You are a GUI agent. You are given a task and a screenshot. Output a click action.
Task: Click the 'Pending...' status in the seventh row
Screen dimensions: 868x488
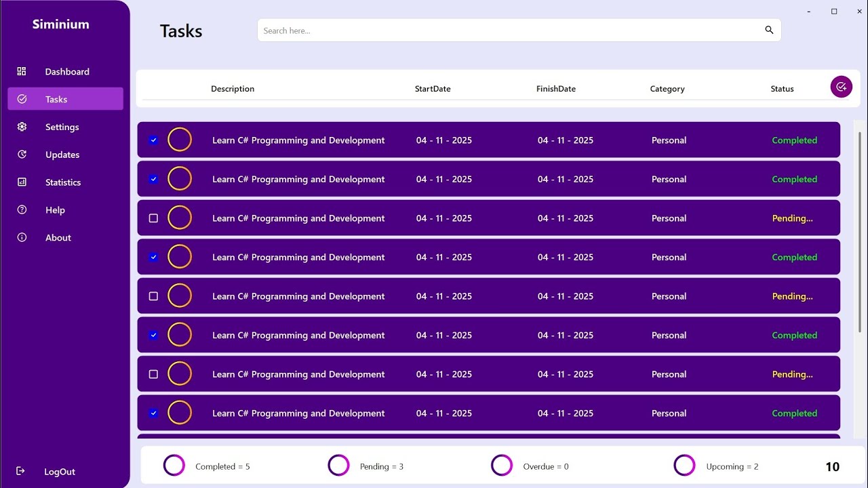pos(792,374)
